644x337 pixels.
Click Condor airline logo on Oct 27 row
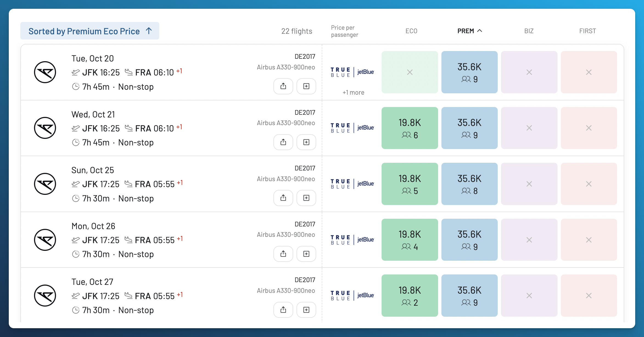pos(45,296)
